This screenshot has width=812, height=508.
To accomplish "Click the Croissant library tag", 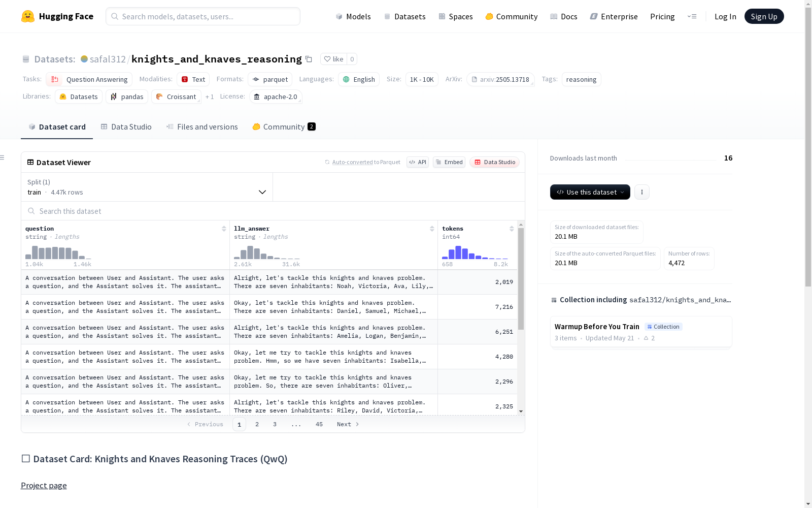I will coord(176,97).
